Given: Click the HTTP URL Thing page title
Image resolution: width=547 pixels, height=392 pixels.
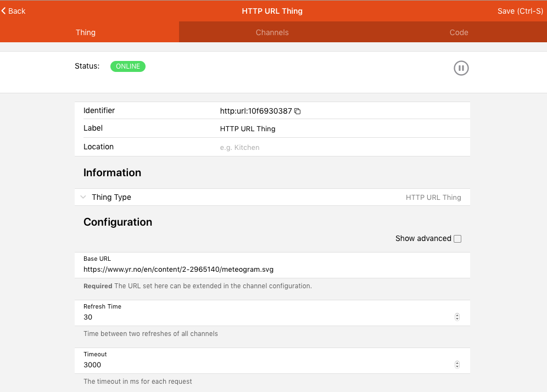Looking at the screenshot, I should tap(272, 11).
